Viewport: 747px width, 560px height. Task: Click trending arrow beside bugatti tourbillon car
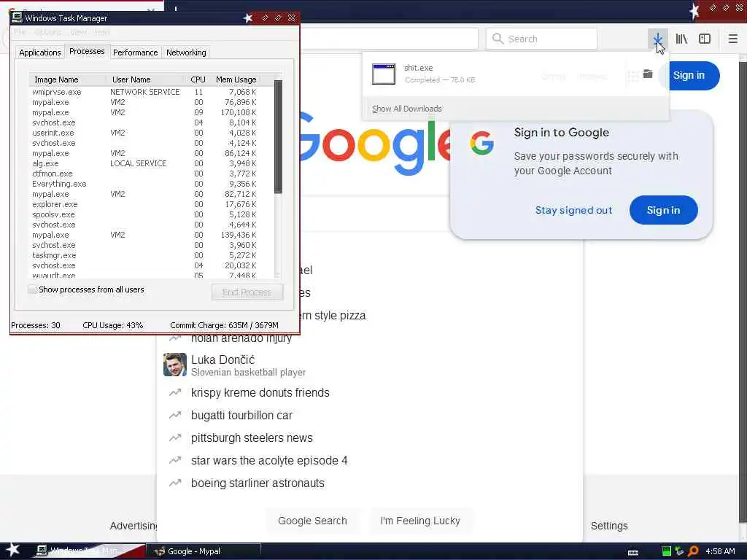click(175, 415)
